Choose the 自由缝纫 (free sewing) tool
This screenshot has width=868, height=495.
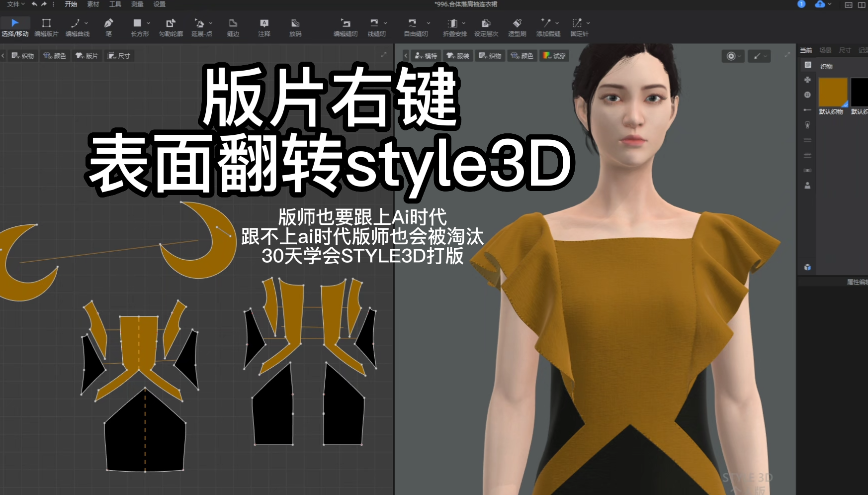[x=416, y=27]
